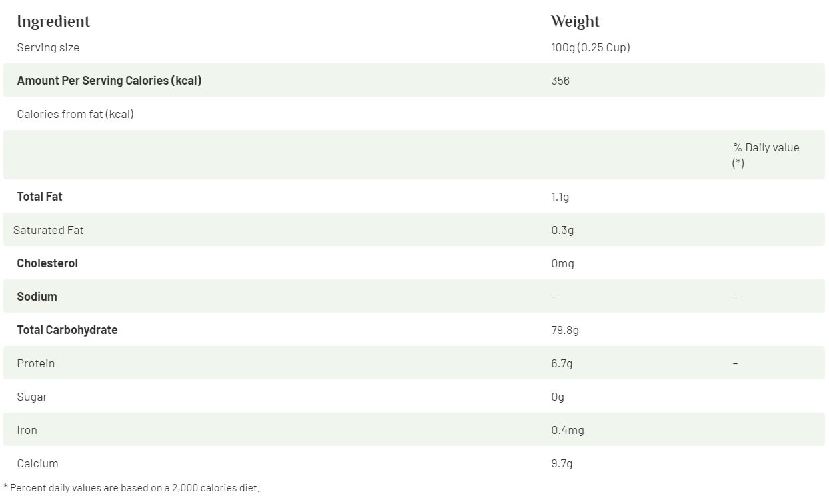Viewport: 829px width, 504px height.
Task: Click the percent daily values footnote
Action: pyautogui.click(x=131, y=488)
